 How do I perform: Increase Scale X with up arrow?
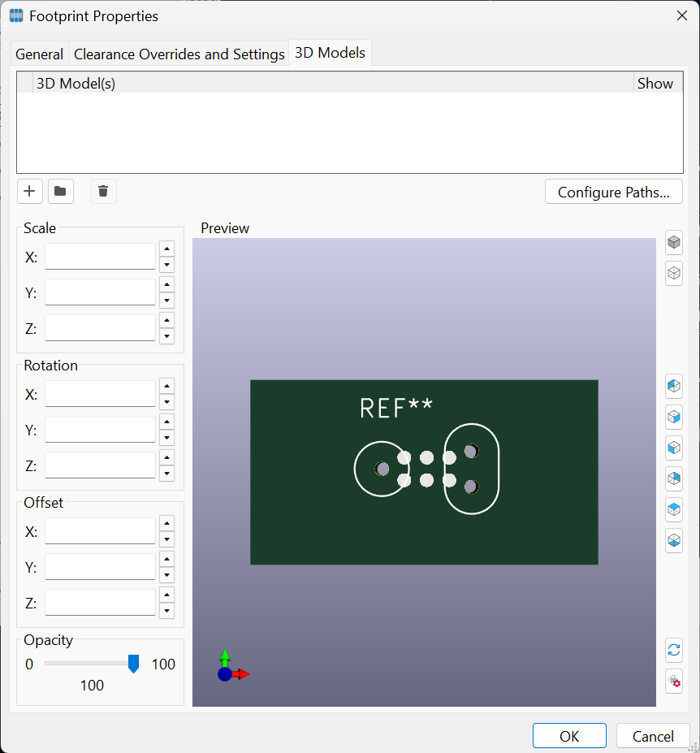(x=166, y=249)
